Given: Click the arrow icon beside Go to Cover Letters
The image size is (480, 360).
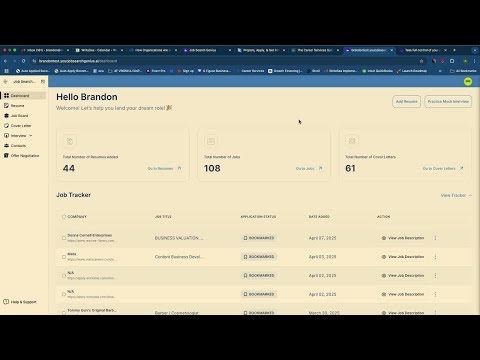Looking at the screenshot, I should click(462, 168).
